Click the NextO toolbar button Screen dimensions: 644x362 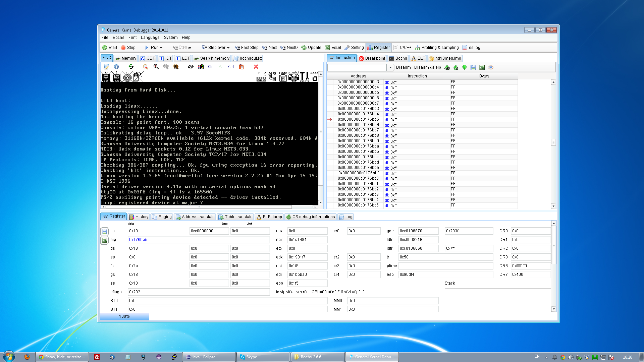tap(289, 48)
